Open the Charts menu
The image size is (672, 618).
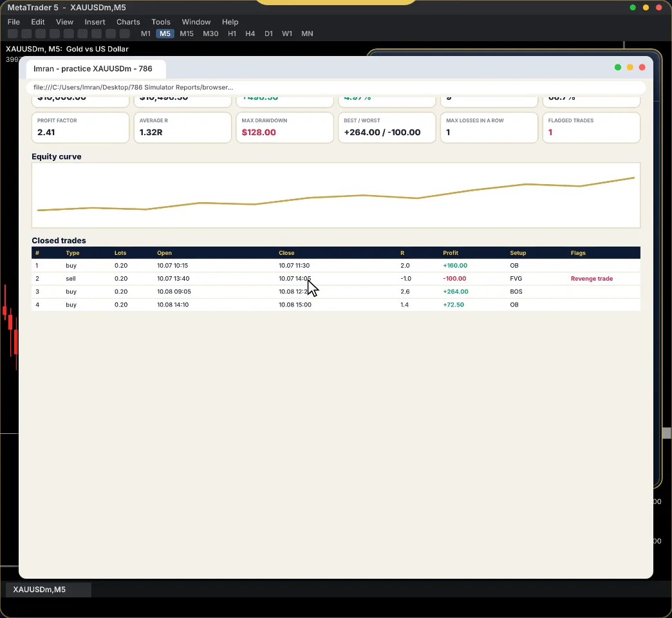pos(128,22)
